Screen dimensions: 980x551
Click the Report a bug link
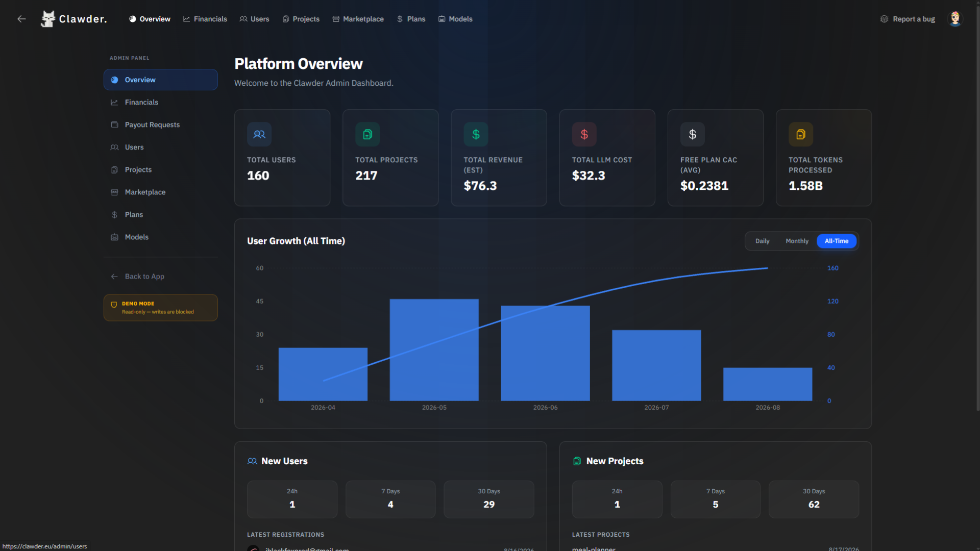(908, 19)
